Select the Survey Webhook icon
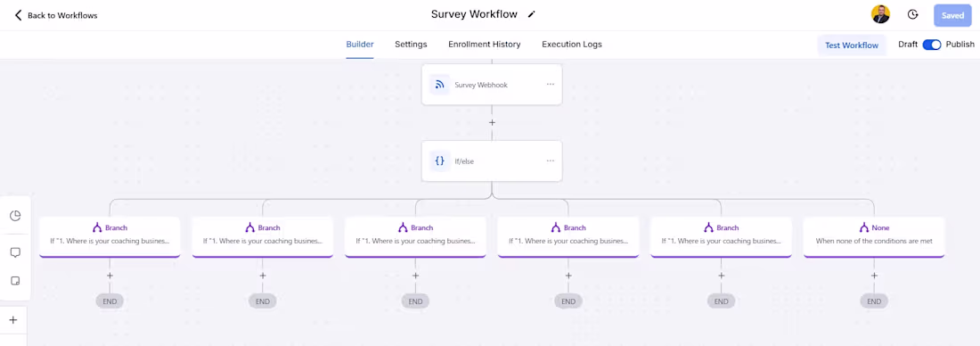This screenshot has height=346, width=980. click(x=439, y=85)
